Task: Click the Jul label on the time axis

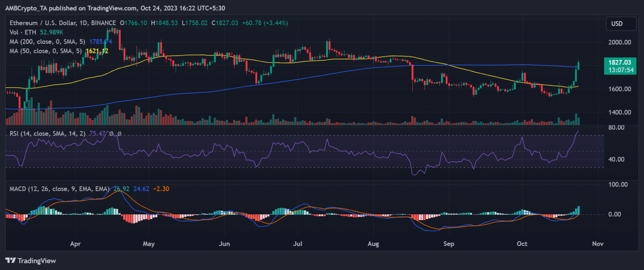Action: [298, 244]
